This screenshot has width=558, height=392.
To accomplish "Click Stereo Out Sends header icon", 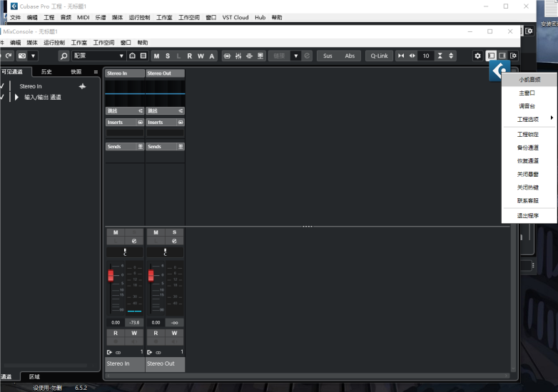I will 181,146.
